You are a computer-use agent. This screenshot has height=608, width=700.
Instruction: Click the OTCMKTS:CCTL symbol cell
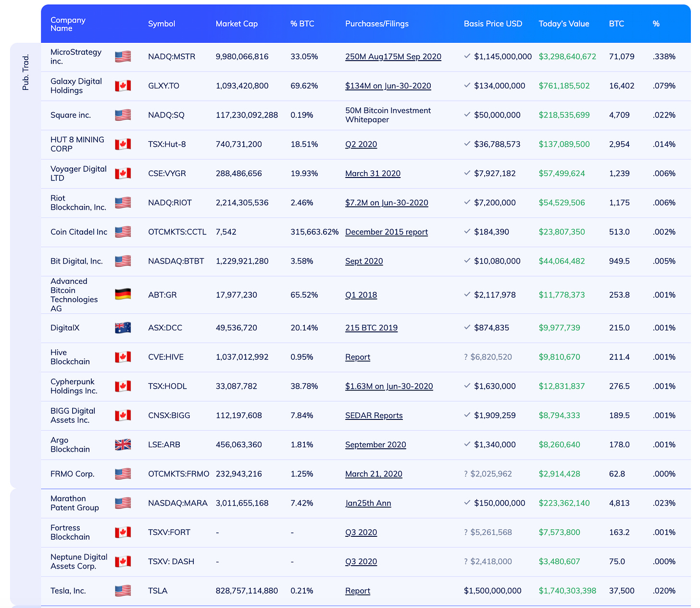pyautogui.click(x=177, y=232)
